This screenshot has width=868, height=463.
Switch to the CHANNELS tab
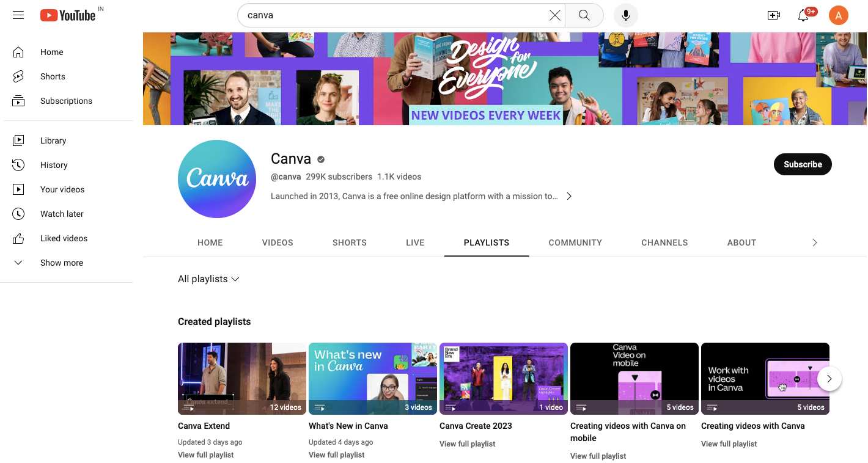(664, 242)
